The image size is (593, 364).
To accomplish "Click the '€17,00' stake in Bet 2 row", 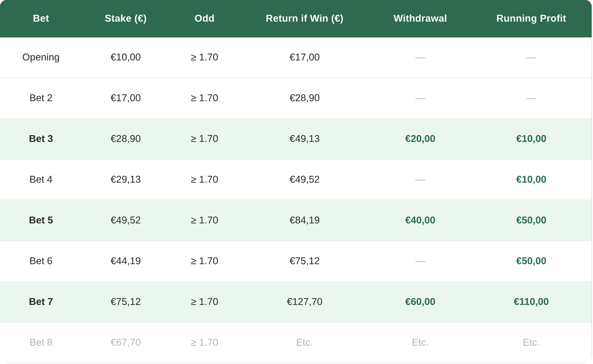I will pyautogui.click(x=126, y=98).
